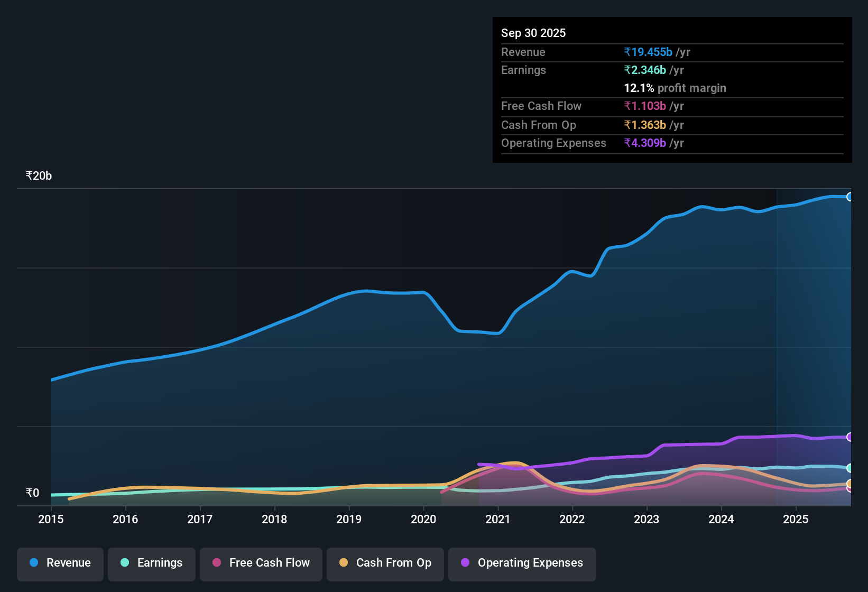Viewport: 868px width, 592px height.
Task: Select the Cash From Op legend tab
Action: tap(385, 563)
